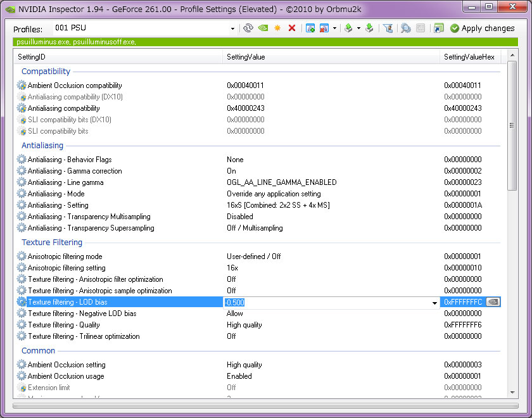Click gear icon of Texture filtering - Negative LOD bias
This screenshot has width=532, height=418.
pyautogui.click(x=22, y=313)
